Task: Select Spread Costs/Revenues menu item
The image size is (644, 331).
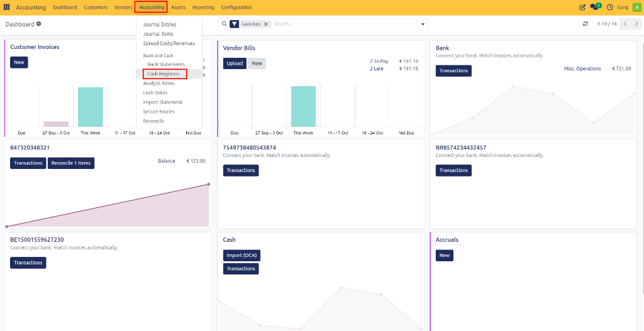Action: coord(169,43)
